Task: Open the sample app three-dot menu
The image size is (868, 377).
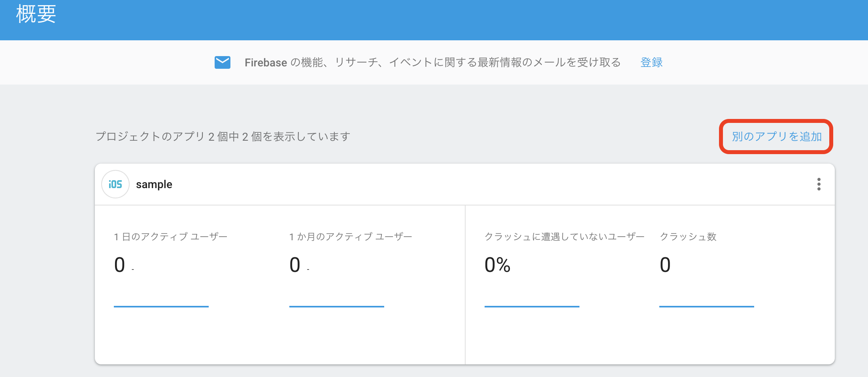Action: tap(819, 184)
